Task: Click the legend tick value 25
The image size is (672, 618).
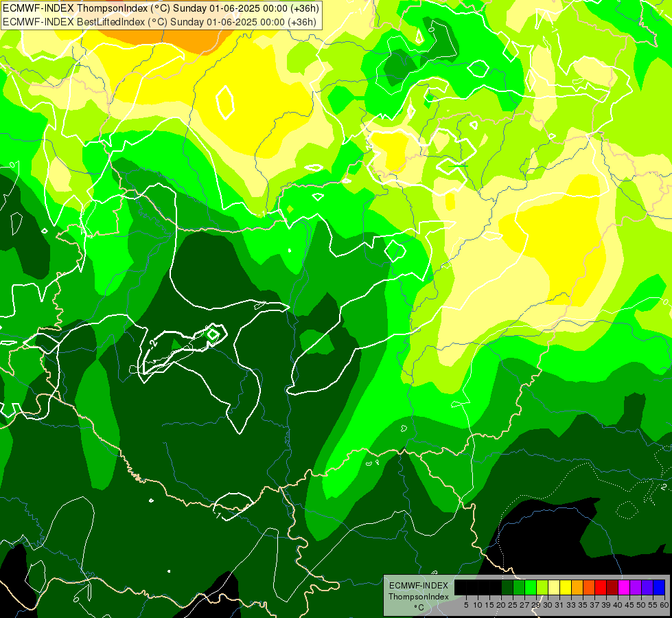Action: 513,605
